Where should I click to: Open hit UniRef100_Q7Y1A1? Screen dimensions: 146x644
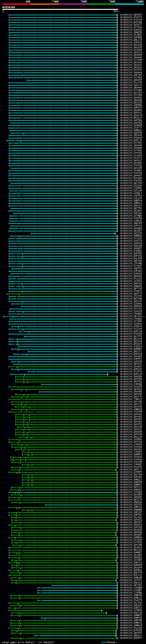131,27
